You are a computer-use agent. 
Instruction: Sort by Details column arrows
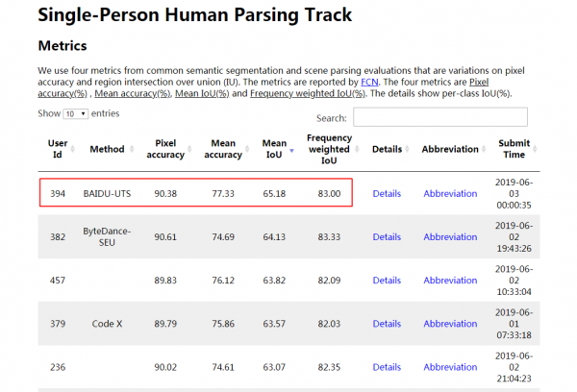[x=408, y=149]
